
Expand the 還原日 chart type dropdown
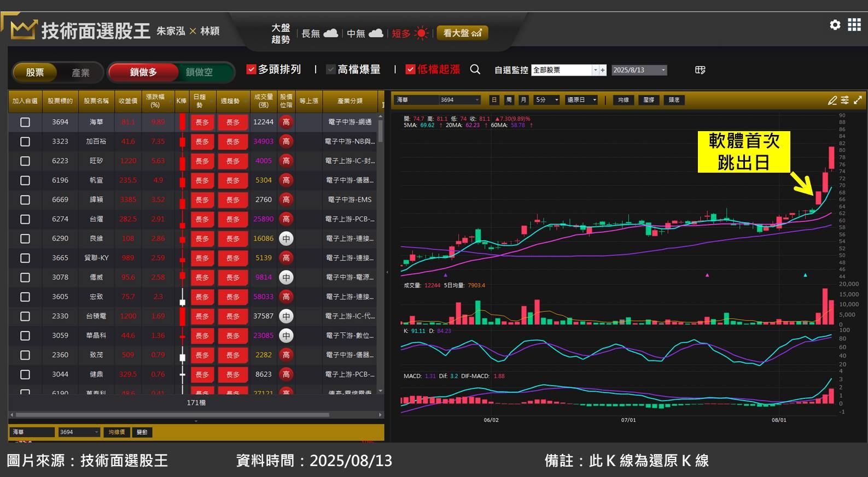pos(595,100)
